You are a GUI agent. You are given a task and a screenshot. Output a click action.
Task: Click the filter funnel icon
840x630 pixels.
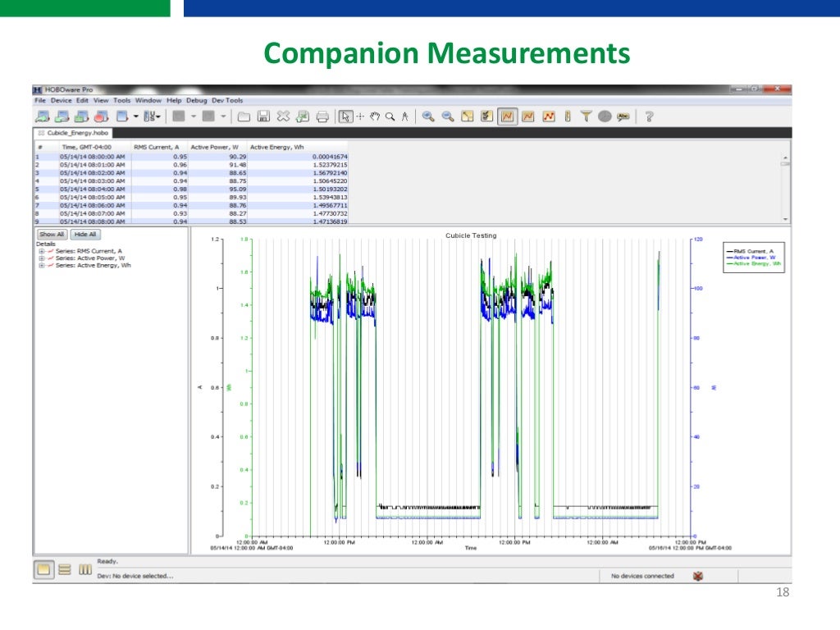pos(586,116)
